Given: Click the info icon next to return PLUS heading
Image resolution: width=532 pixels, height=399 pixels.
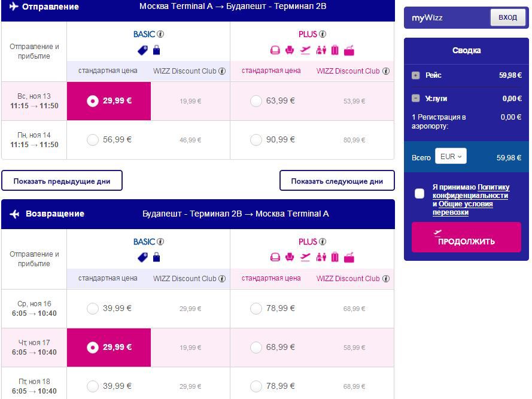Looking at the screenshot, I should 323,242.
